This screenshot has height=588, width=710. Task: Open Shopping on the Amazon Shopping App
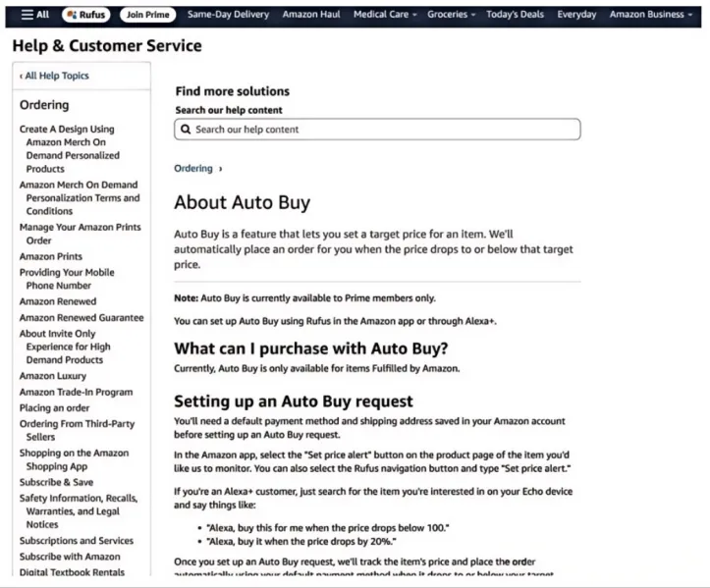pyautogui.click(x=75, y=459)
